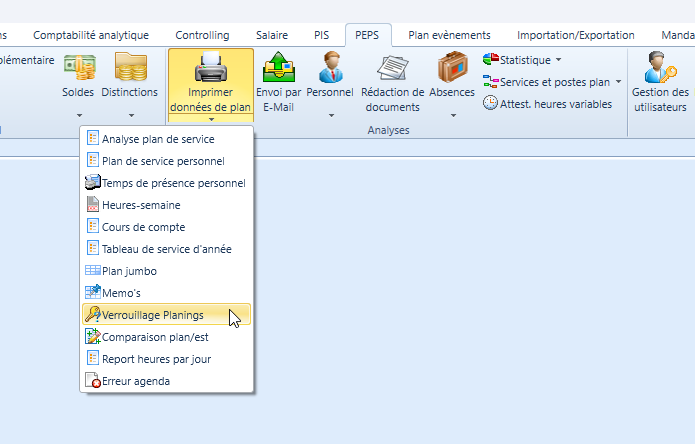Open the Salaire tab

tap(272, 35)
